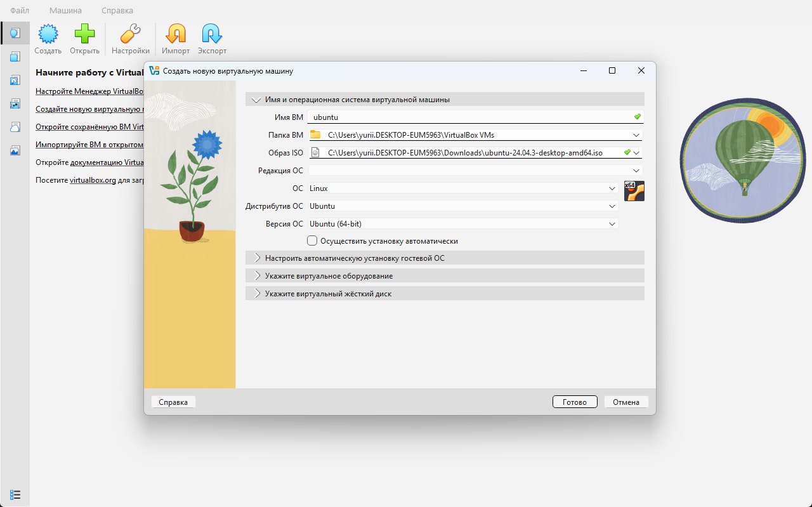
Task: Open the Версия ОС dropdown
Action: [x=612, y=224]
